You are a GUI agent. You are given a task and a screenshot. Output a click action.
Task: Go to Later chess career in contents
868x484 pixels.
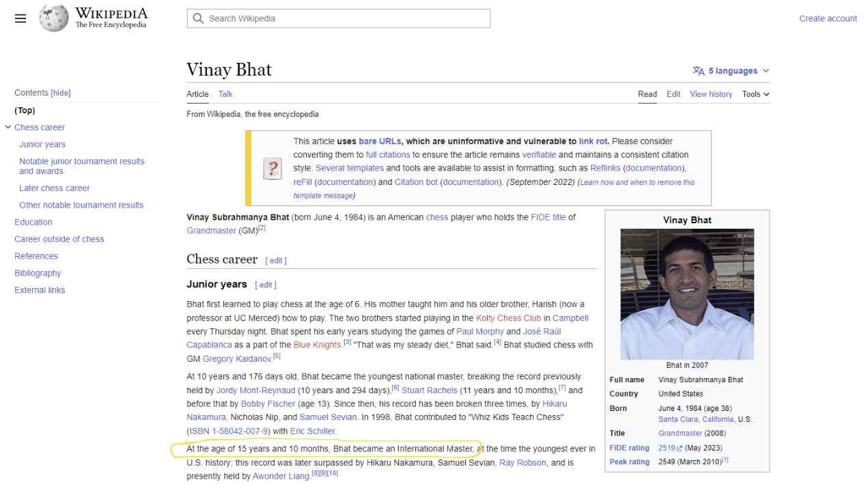click(55, 188)
